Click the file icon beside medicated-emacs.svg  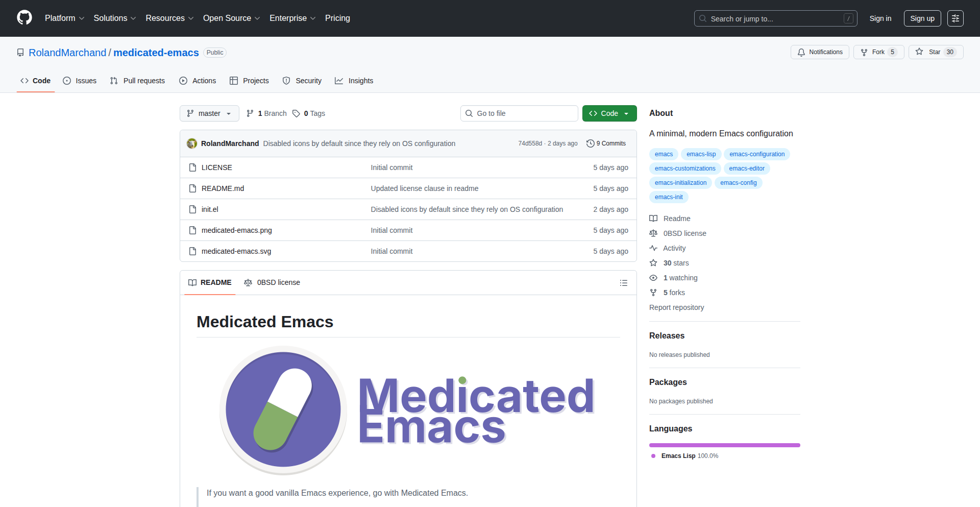pyautogui.click(x=192, y=251)
